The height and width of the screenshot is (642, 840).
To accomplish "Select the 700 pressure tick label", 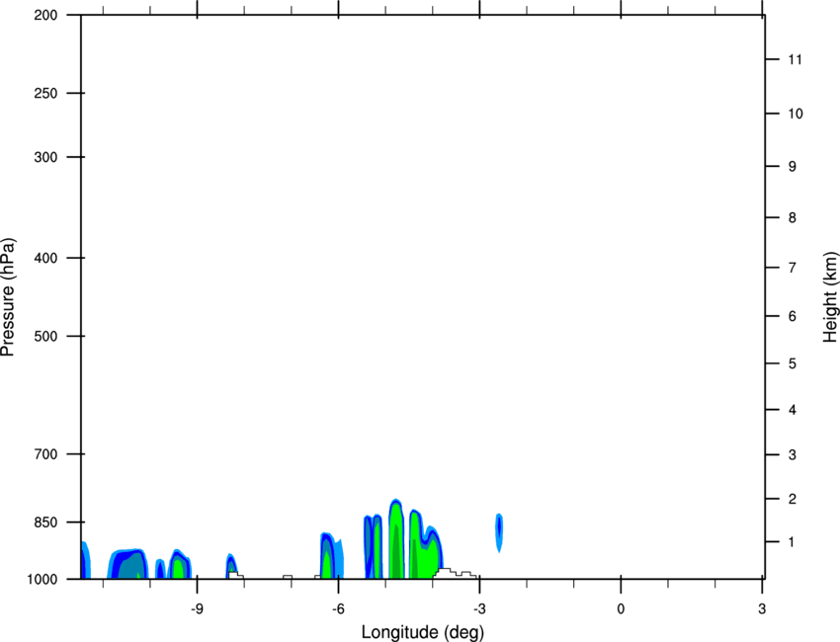I will 45,454.
